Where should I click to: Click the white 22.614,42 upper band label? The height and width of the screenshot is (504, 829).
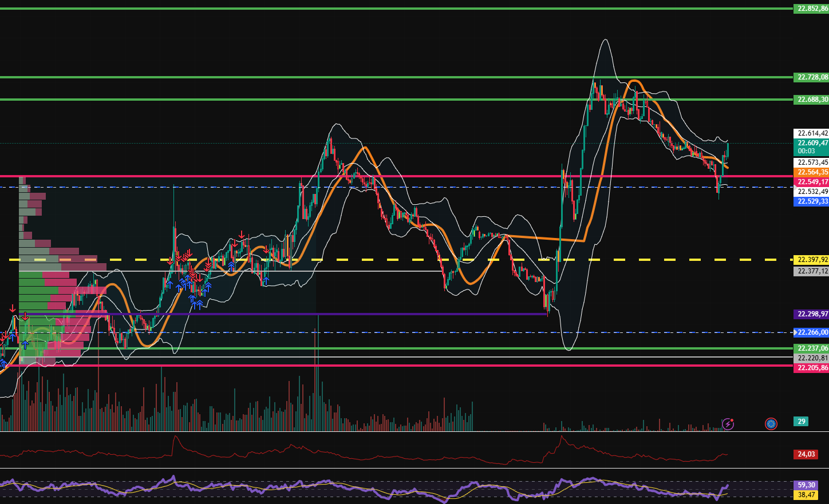tap(812, 133)
